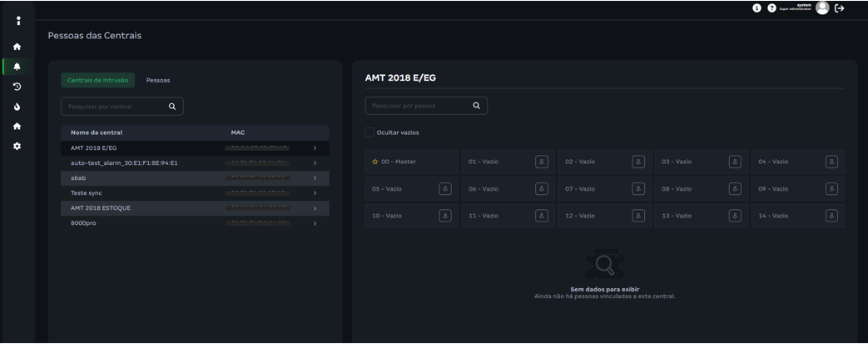Expand the Teste sync row chevron
The image size is (868, 344).
(x=315, y=193)
